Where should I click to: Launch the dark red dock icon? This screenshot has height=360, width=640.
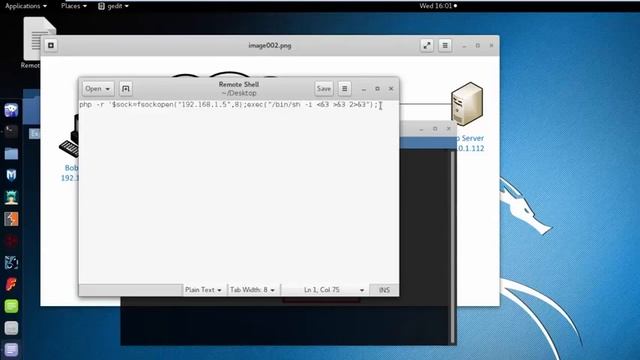(x=11, y=241)
